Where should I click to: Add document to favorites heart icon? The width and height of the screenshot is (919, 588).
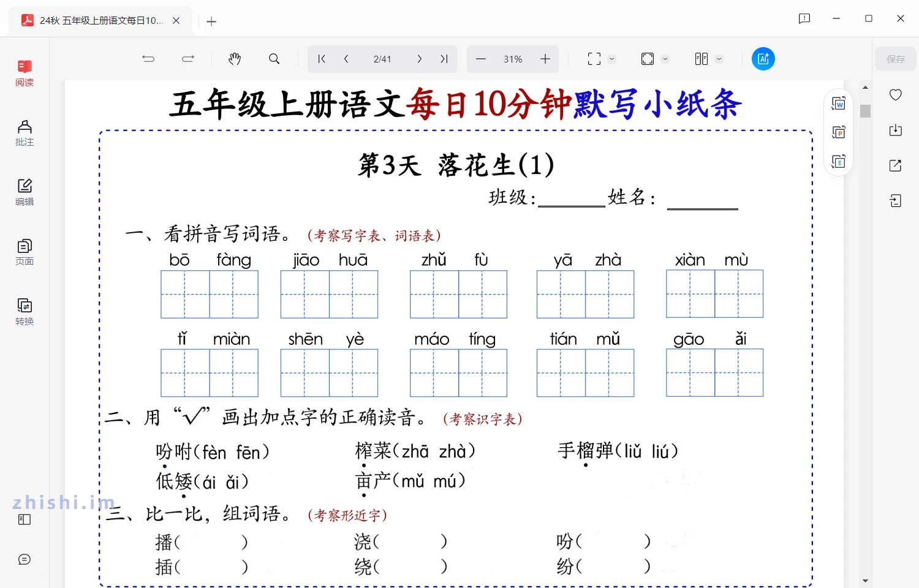click(x=896, y=95)
